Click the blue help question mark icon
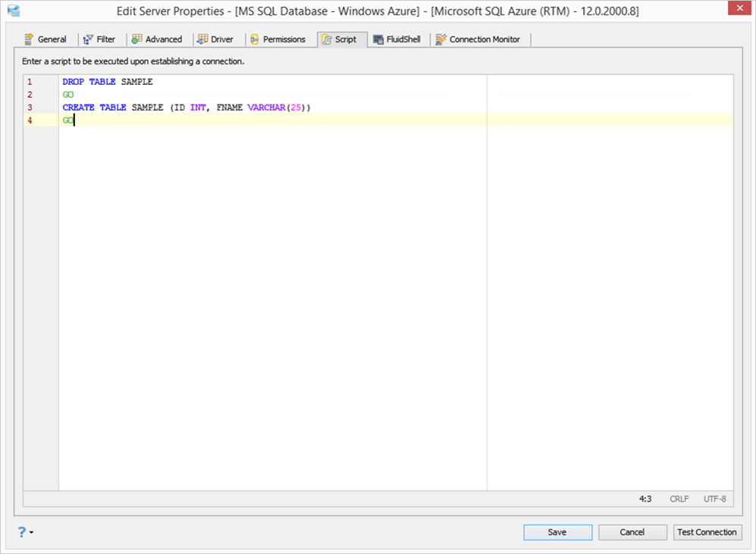 click(x=22, y=532)
